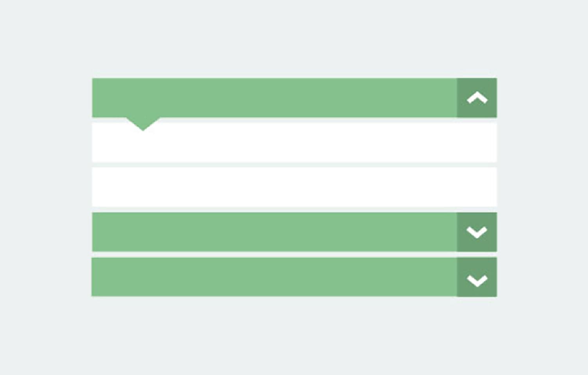The width and height of the screenshot is (588, 375).
Task: Select the top green accordion header bar
Action: click(274, 98)
